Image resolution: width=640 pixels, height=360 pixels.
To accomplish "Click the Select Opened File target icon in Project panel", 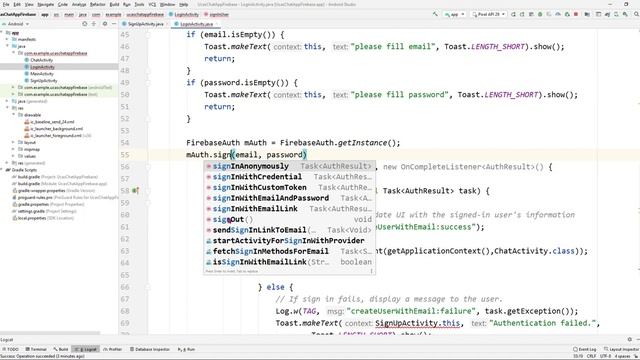I will pos(84,24).
